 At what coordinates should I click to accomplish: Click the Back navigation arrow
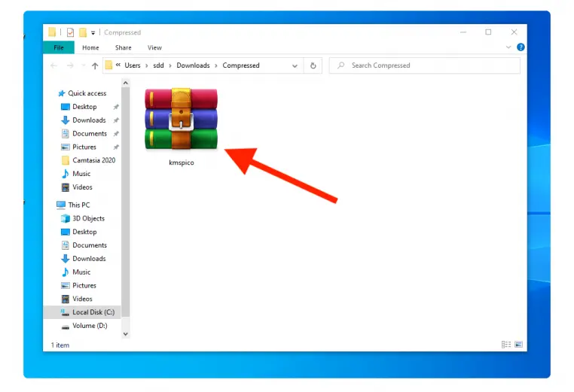[x=53, y=65]
